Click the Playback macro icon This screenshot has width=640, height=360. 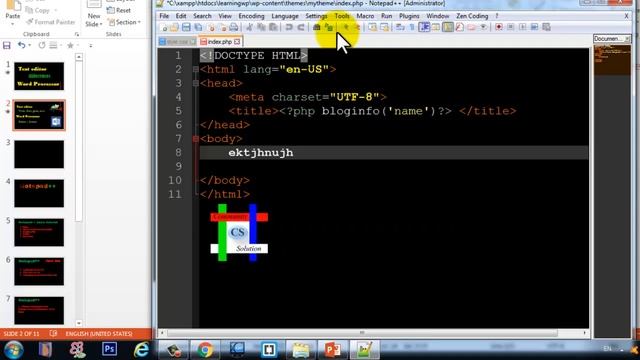522,27
